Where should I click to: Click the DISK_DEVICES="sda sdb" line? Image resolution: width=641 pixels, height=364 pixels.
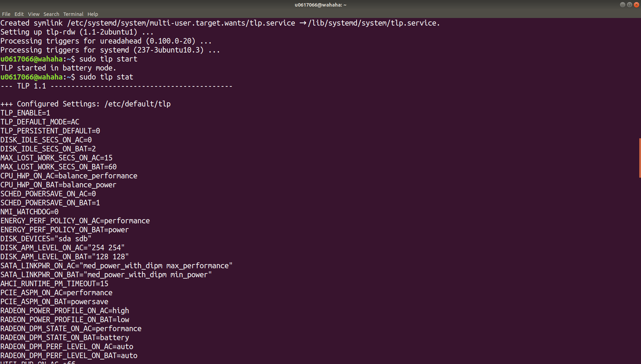point(46,239)
